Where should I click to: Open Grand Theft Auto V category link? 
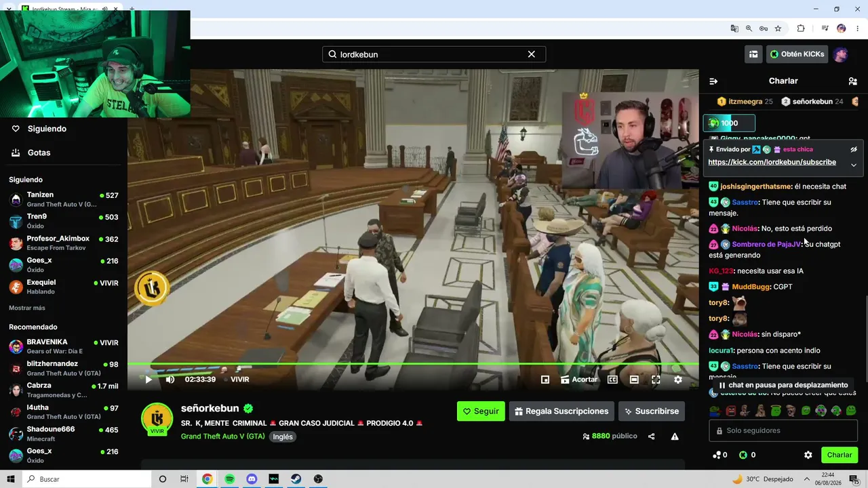tap(223, 436)
